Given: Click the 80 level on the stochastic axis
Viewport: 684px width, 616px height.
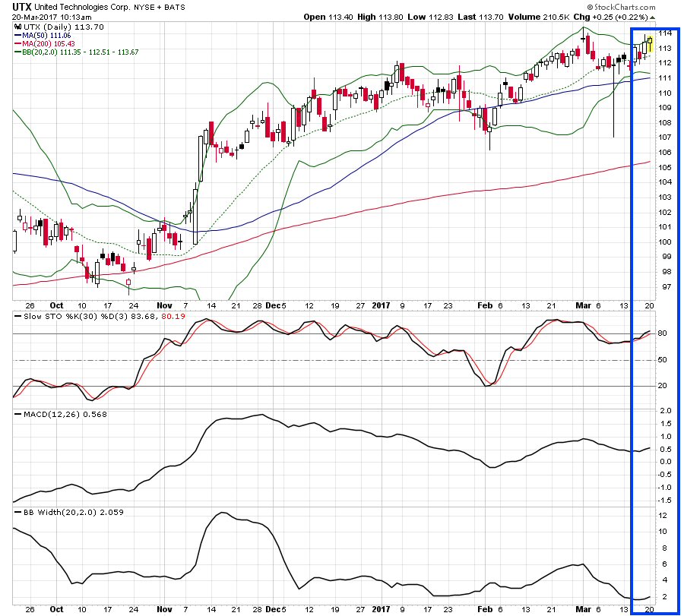Looking at the screenshot, I should 662,333.
